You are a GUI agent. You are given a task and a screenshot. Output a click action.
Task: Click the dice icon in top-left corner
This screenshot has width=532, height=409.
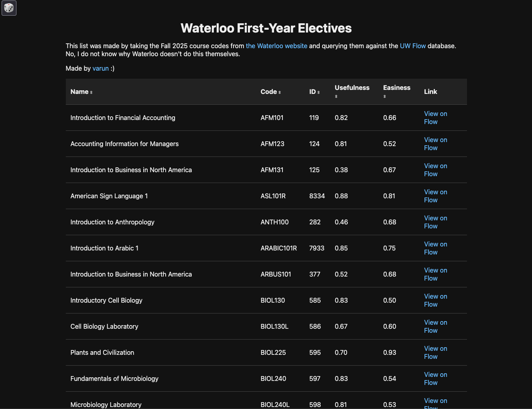click(x=9, y=8)
